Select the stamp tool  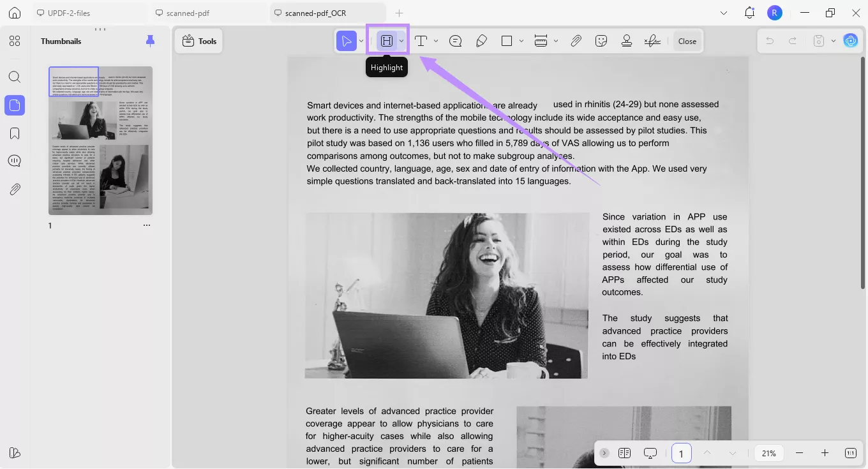tap(626, 41)
